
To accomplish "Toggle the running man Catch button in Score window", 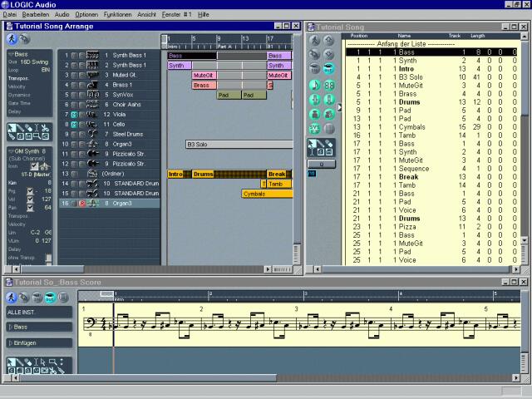I will pyautogui.click(x=12, y=298).
